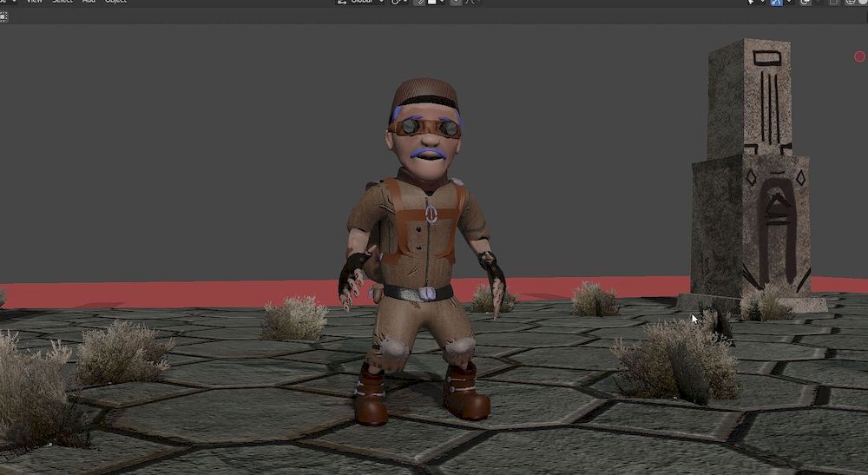The image size is (868, 475).
Task: Click the red X axis gizmo dot
Action: [859, 56]
